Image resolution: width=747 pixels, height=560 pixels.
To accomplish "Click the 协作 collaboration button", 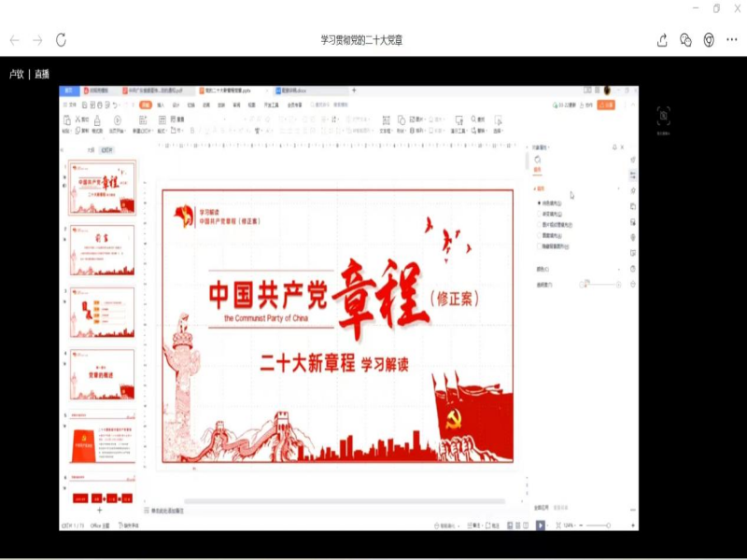I will tap(586, 105).
